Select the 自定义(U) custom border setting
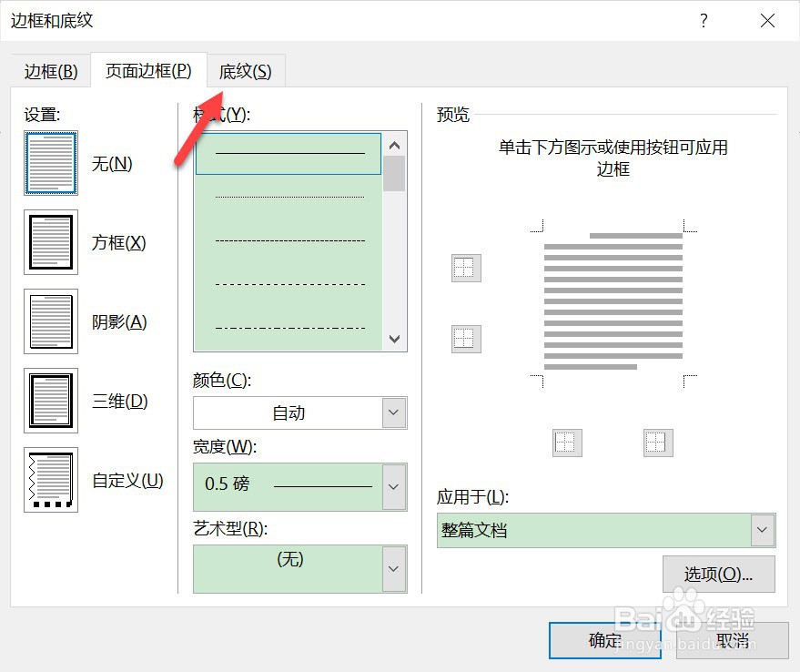This screenshot has height=672, width=800. pyautogui.click(x=51, y=480)
